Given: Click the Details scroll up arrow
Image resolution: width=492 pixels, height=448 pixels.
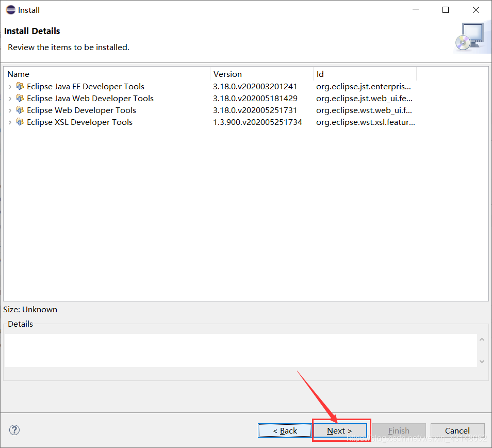Looking at the screenshot, I should tap(482, 340).
